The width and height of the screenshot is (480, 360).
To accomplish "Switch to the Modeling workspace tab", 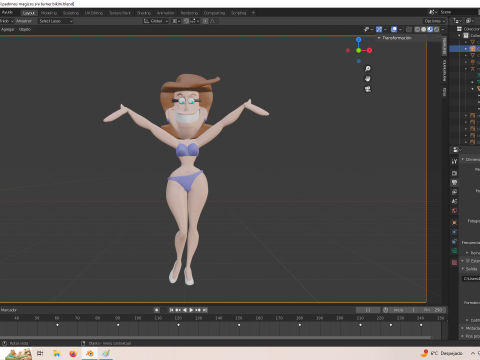I will [x=49, y=13].
